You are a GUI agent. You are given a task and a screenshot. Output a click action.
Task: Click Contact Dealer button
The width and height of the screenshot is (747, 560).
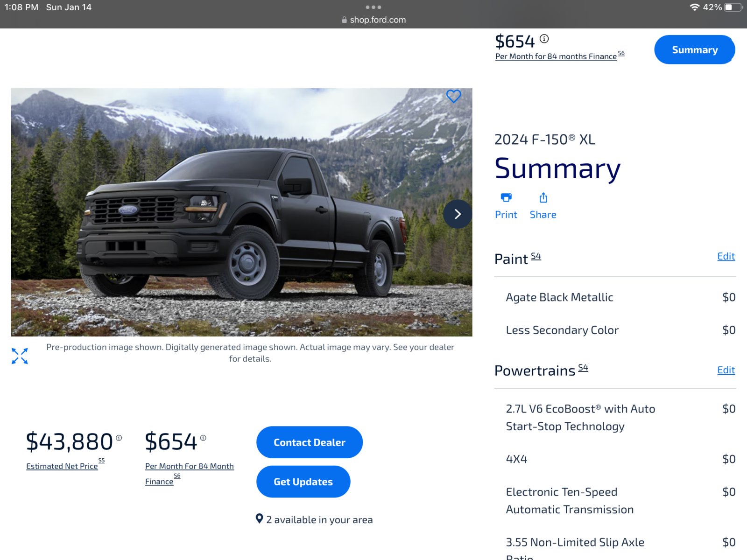310,442
